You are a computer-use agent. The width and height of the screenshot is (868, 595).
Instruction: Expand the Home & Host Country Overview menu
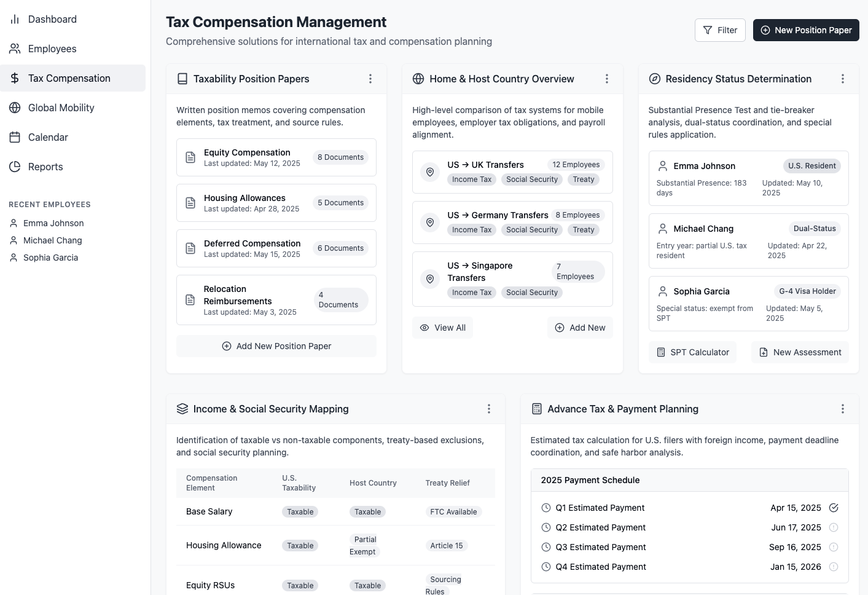tap(607, 79)
